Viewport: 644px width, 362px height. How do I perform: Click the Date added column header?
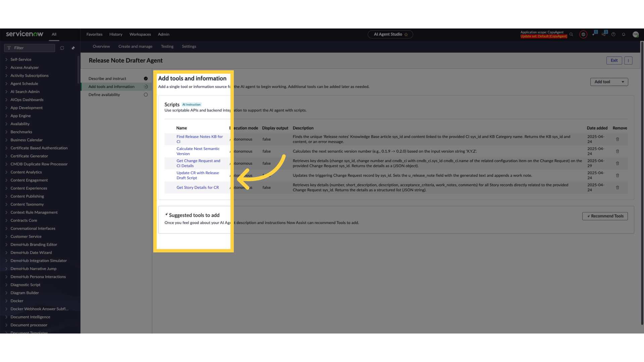[597, 128]
